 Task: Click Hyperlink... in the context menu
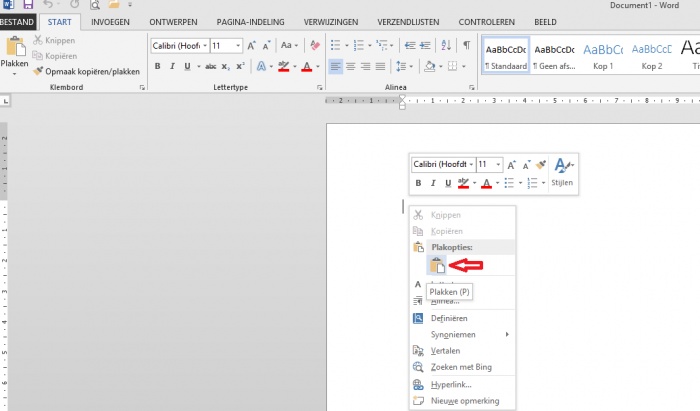(451, 384)
